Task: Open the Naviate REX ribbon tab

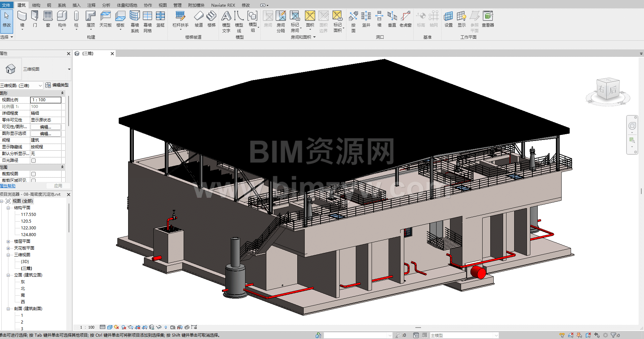Action: (223, 5)
